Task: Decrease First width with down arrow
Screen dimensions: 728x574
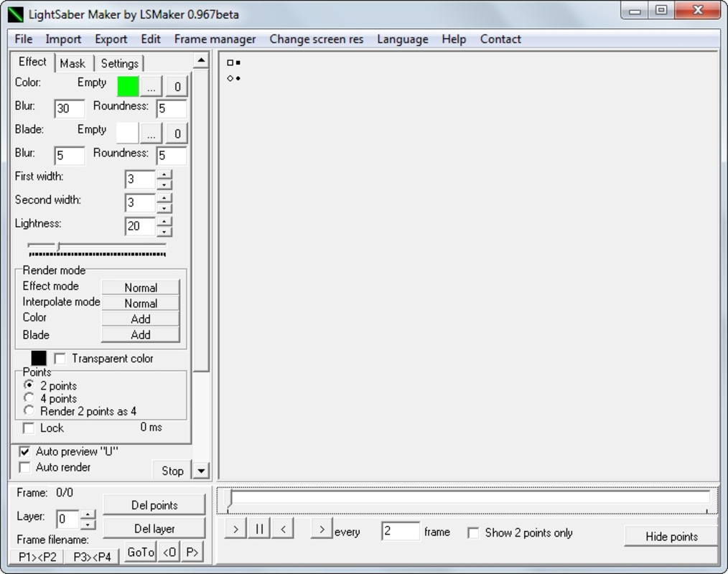Action: pos(164,184)
